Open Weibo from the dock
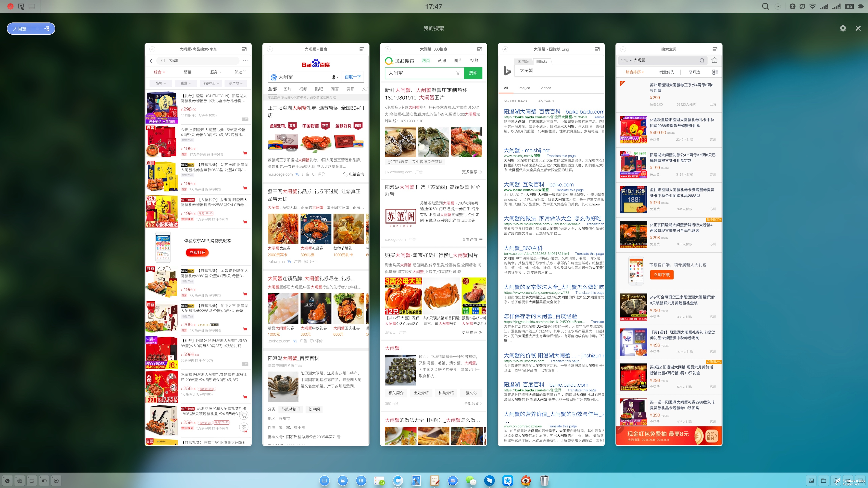 pyautogui.click(x=526, y=480)
